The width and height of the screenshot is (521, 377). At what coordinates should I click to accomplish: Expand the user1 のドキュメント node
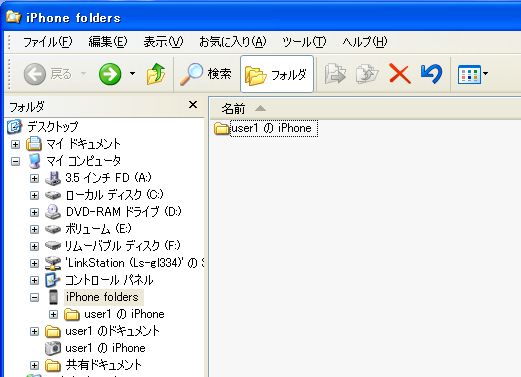(x=34, y=331)
